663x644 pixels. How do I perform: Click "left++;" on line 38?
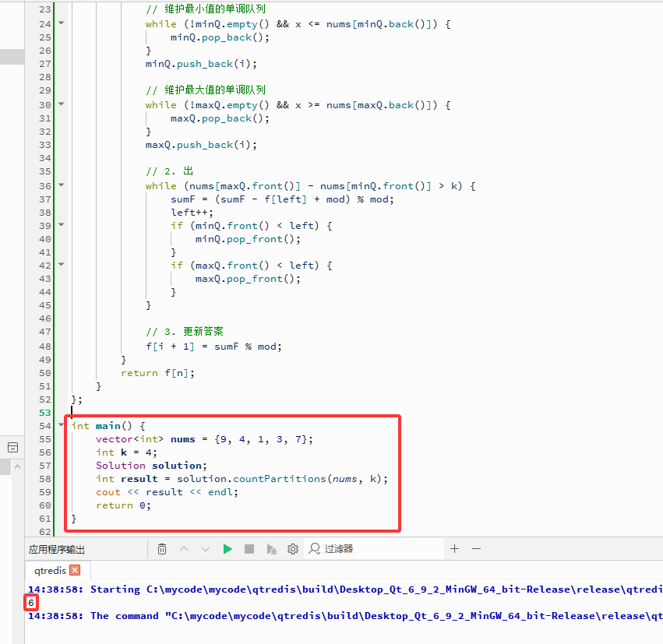click(192, 213)
